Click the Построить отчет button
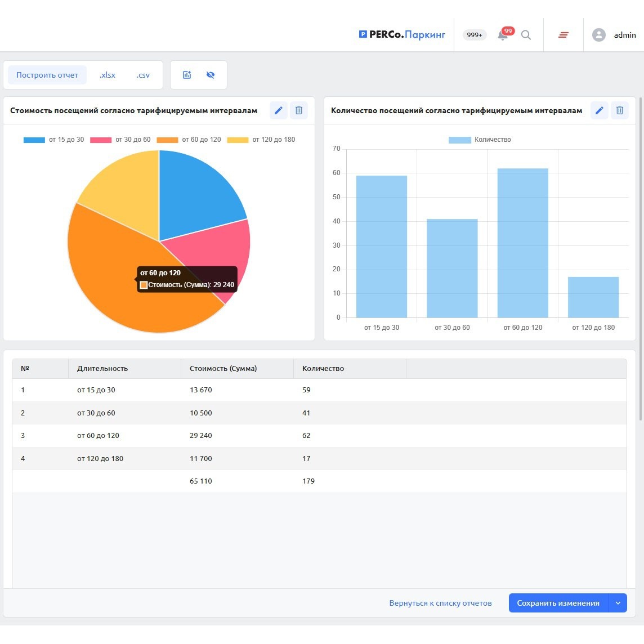Viewport: 644px width, 644px height. coord(47,75)
